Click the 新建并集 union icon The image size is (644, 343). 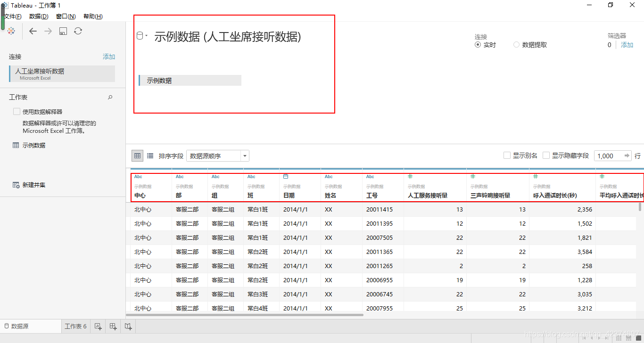(x=16, y=185)
